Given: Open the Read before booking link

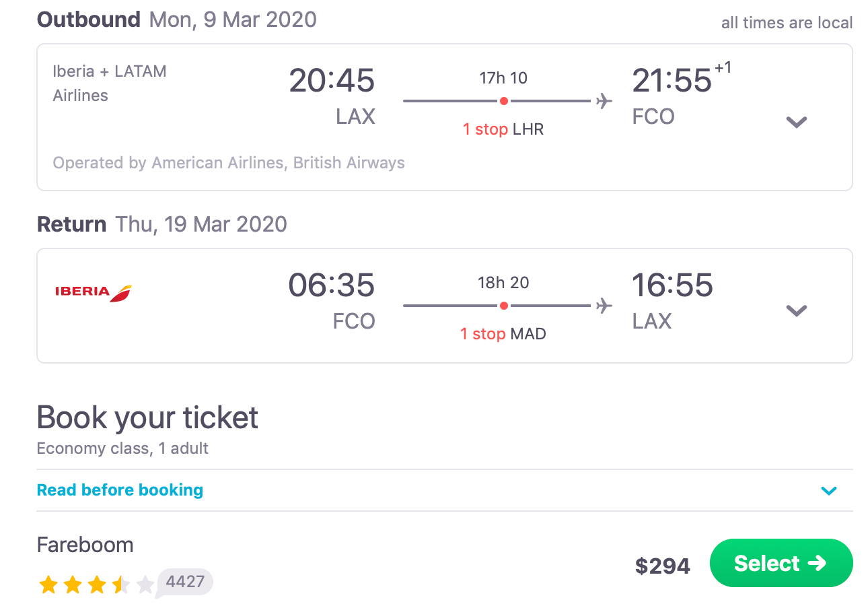Looking at the screenshot, I should click(120, 490).
